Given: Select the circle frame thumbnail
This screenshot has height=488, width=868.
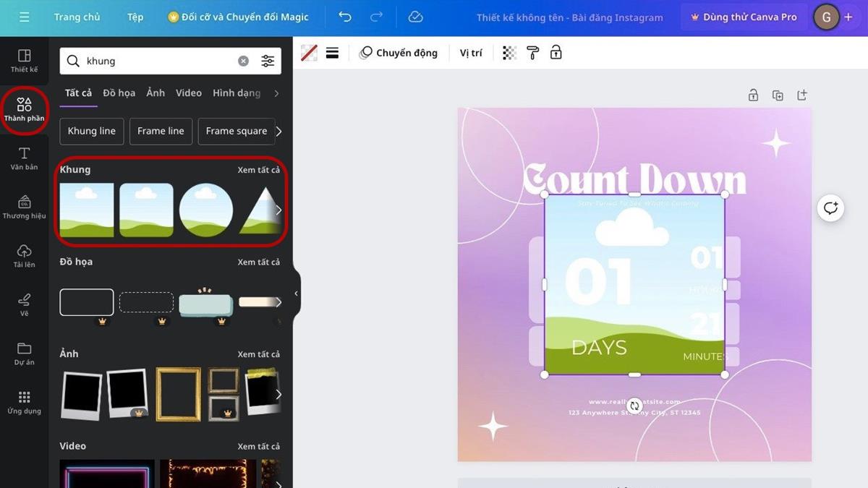Looking at the screenshot, I should [x=206, y=210].
